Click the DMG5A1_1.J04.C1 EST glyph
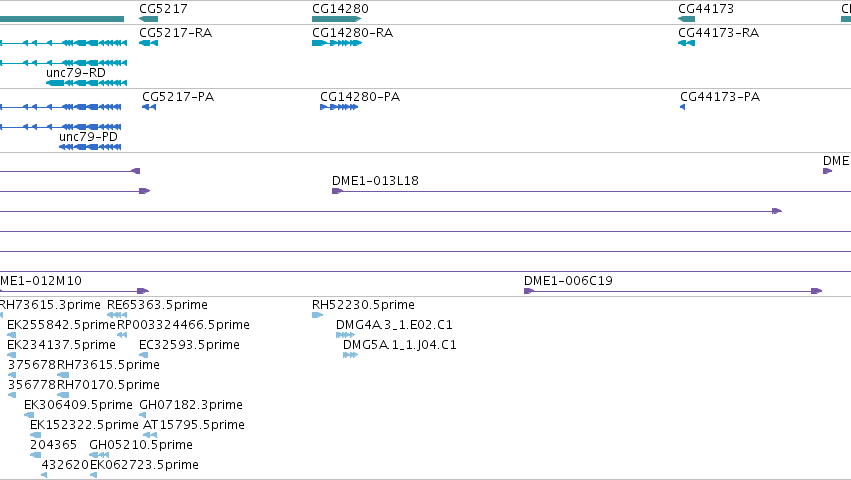Image resolution: width=851 pixels, height=480 pixels. 350,355
